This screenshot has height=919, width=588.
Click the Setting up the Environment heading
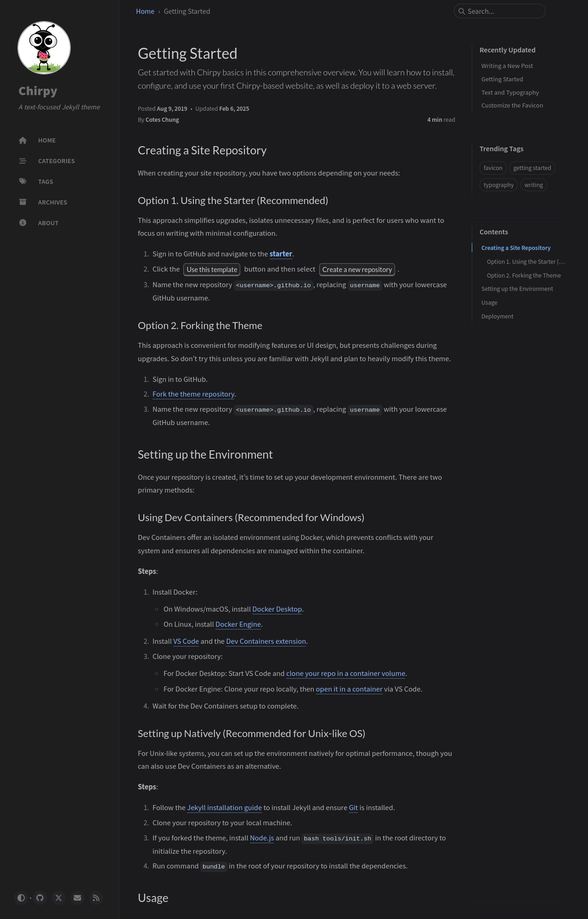pyautogui.click(x=205, y=454)
